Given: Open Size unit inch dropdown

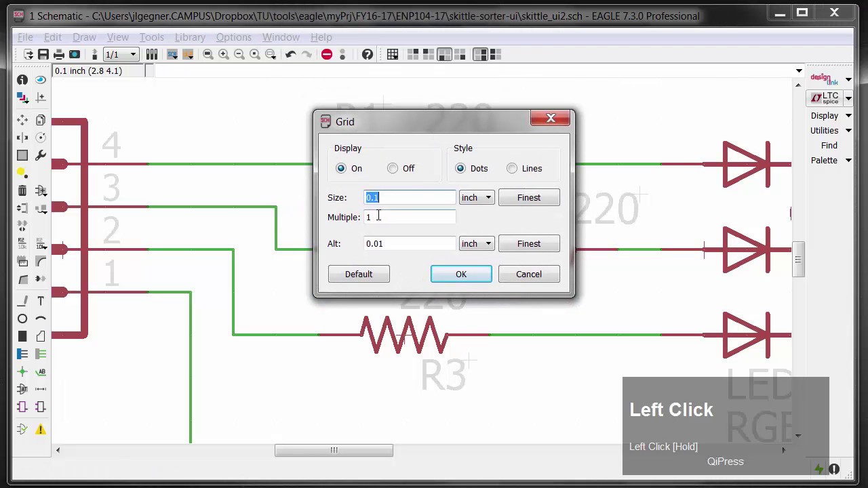Looking at the screenshot, I should [x=477, y=197].
